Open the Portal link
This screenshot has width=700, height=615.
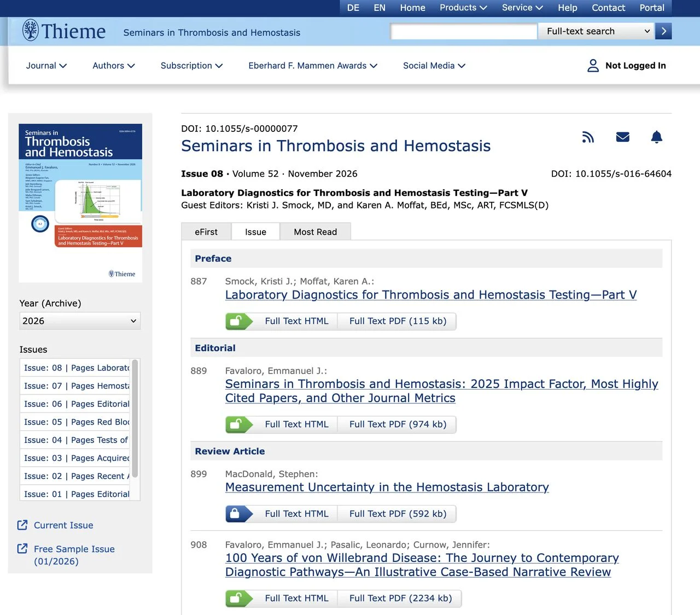coord(652,8)
